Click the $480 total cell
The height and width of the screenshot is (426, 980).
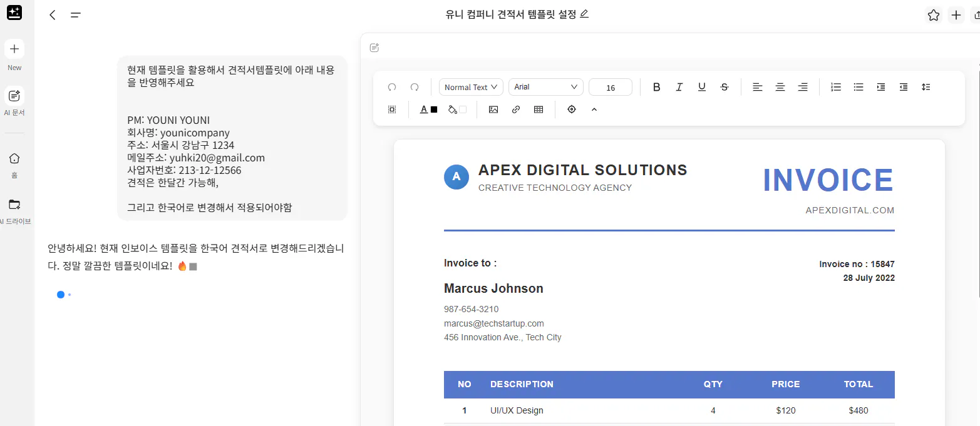click(859, 410)
